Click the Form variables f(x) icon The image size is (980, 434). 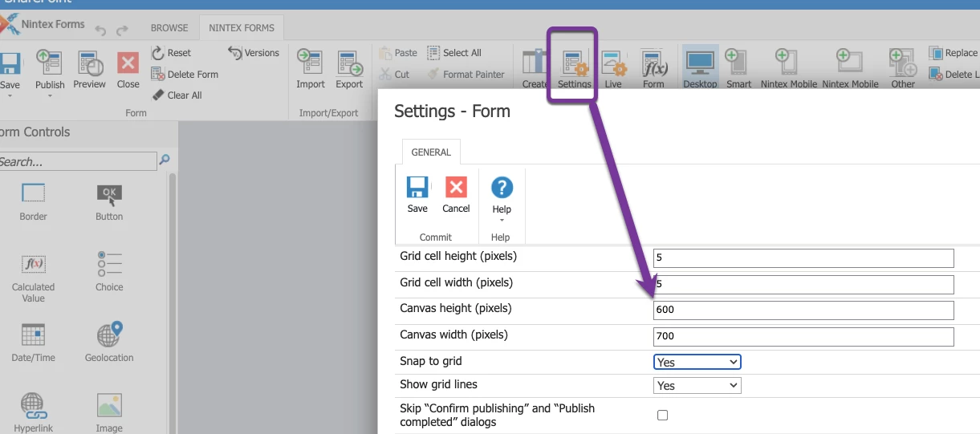[x=654, y=63]
